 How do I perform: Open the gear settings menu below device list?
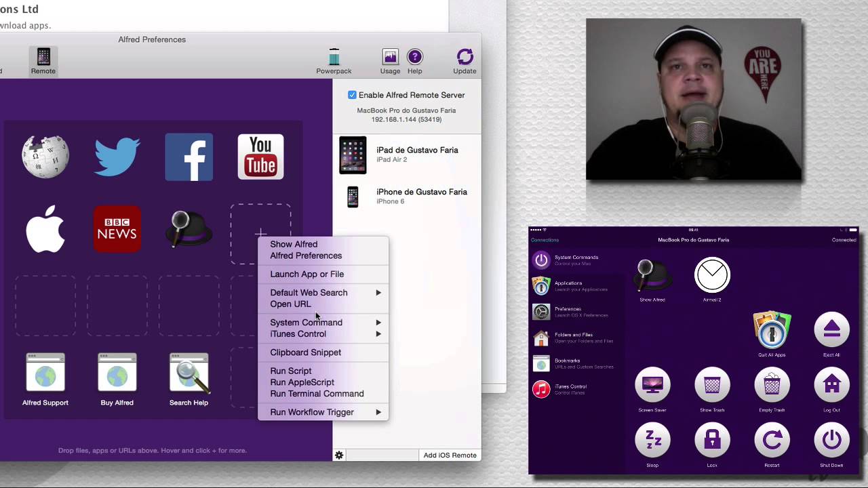click(339, 455)
